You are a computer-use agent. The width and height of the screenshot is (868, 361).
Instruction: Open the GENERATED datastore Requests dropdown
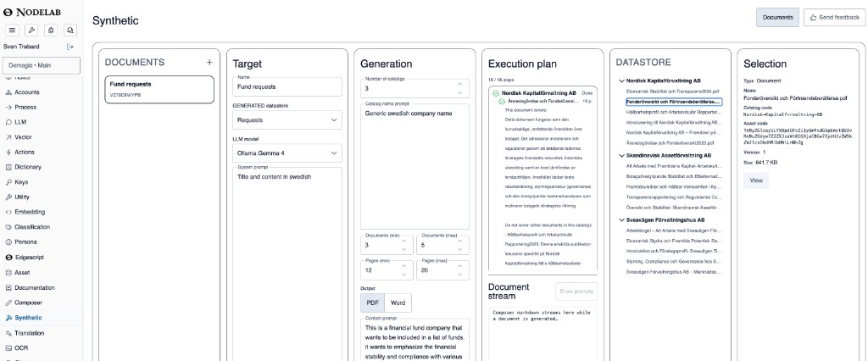click(x=287, y=120)
